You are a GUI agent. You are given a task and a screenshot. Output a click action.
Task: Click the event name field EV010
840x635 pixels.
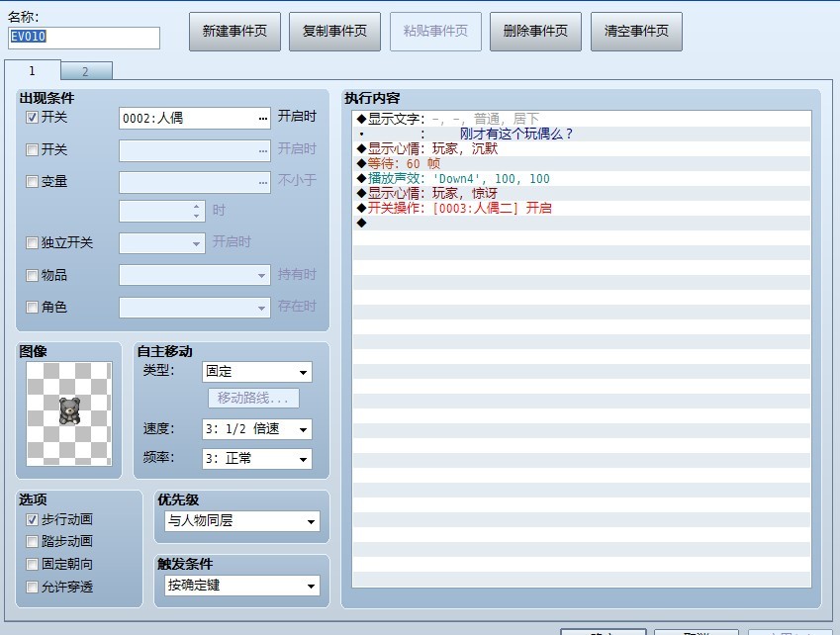(x=84, y=38)
